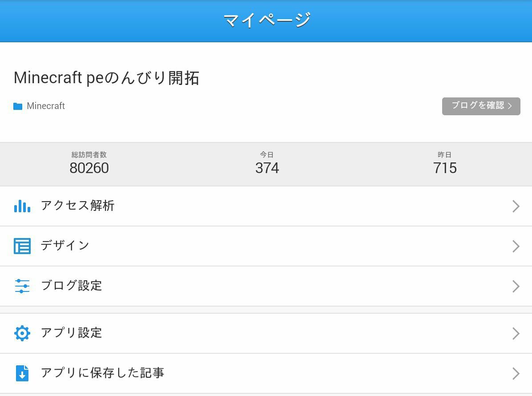The height and width of the screenshot is (396, 532).
Task: Open アプリ設定 menu entry
Action: pyautogui.click(x=266, y=333)
